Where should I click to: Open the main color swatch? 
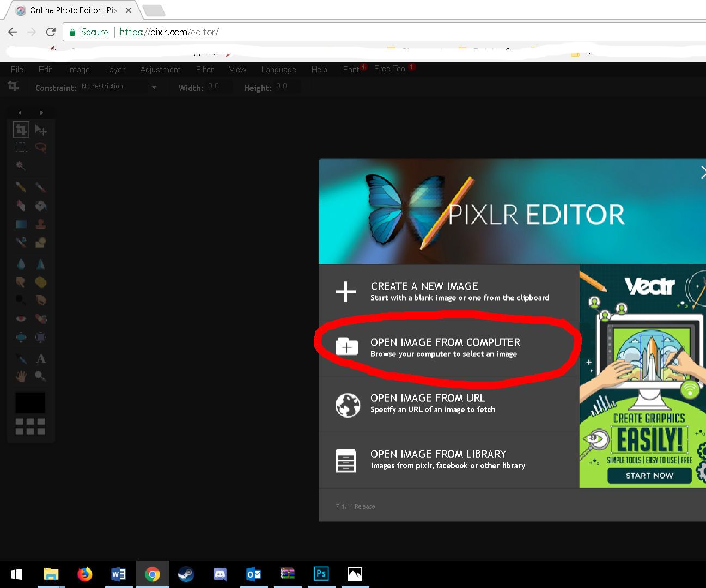31,402
